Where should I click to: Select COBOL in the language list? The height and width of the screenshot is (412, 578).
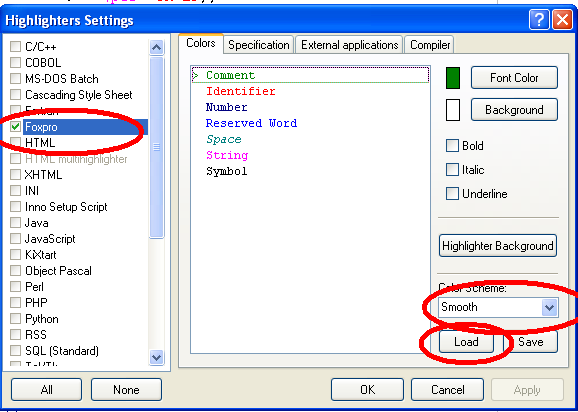point(43,62)
